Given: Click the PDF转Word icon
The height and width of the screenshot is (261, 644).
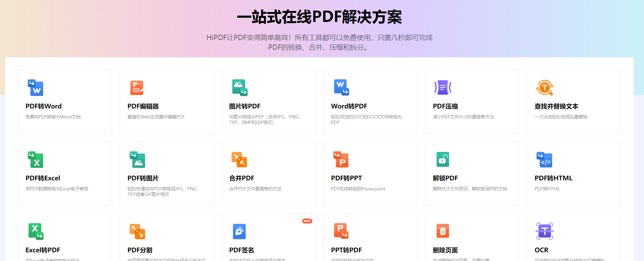Looking at the screenshot, I should (35, 88).
